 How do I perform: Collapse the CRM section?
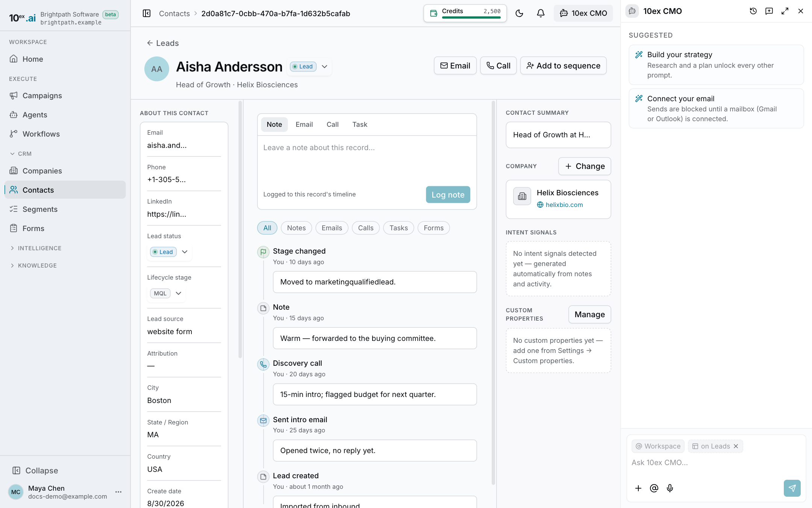click(21, 154)
